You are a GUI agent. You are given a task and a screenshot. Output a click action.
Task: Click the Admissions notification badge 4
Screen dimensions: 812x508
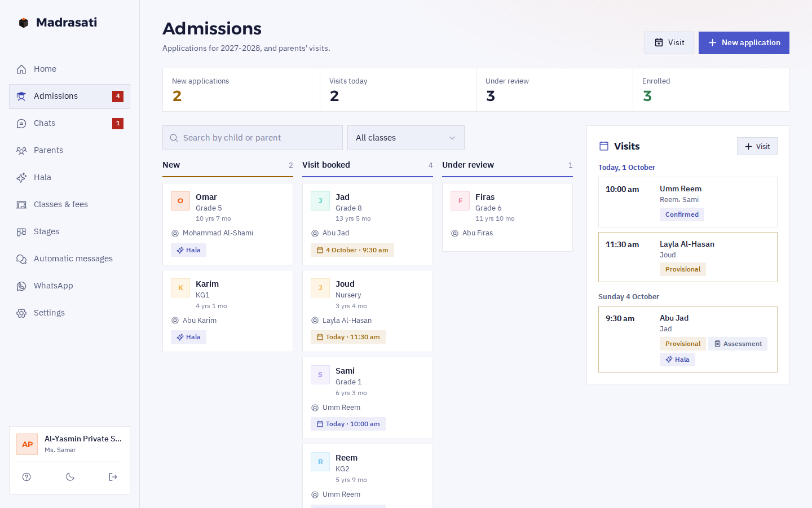pos(118,97)
